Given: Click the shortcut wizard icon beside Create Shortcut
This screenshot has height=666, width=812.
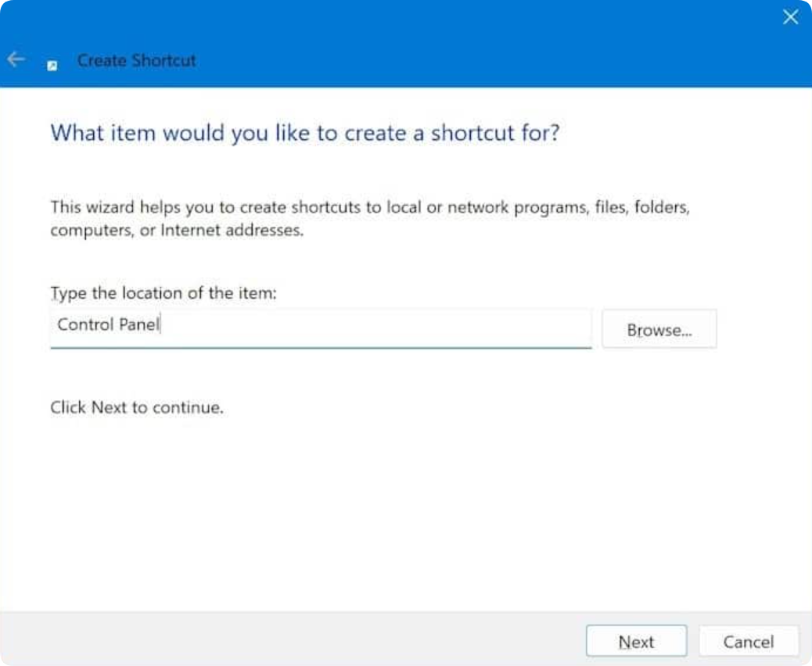Looking at the screenshot, I should pyautogui.click(x=52, y=65).
